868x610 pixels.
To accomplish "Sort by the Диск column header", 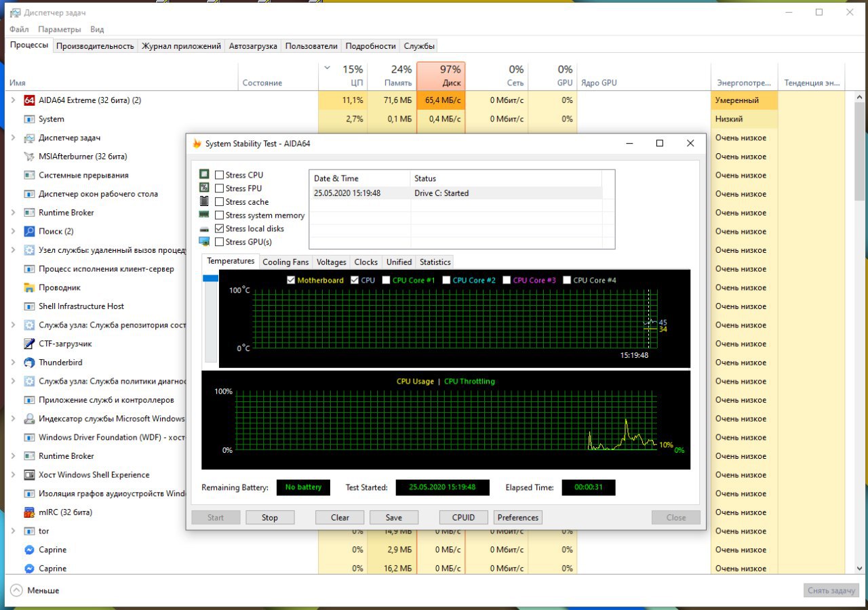I will click(x=441, y=76).
